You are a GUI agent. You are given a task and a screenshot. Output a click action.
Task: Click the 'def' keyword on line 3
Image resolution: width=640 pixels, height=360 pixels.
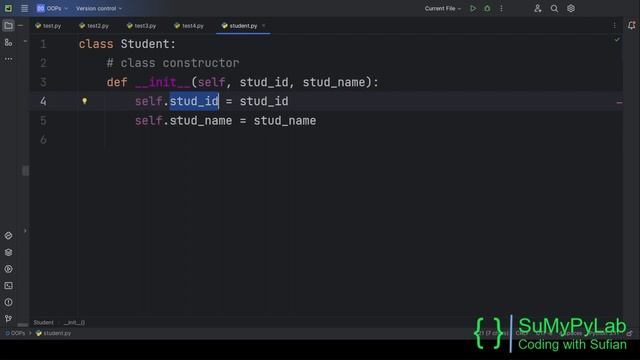pos(117,82)
